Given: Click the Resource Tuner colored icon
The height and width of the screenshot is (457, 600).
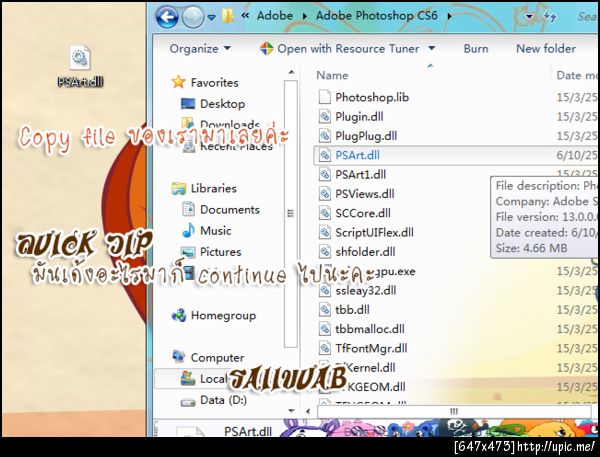Looking at the screenshot, I should tap(266, 49).
